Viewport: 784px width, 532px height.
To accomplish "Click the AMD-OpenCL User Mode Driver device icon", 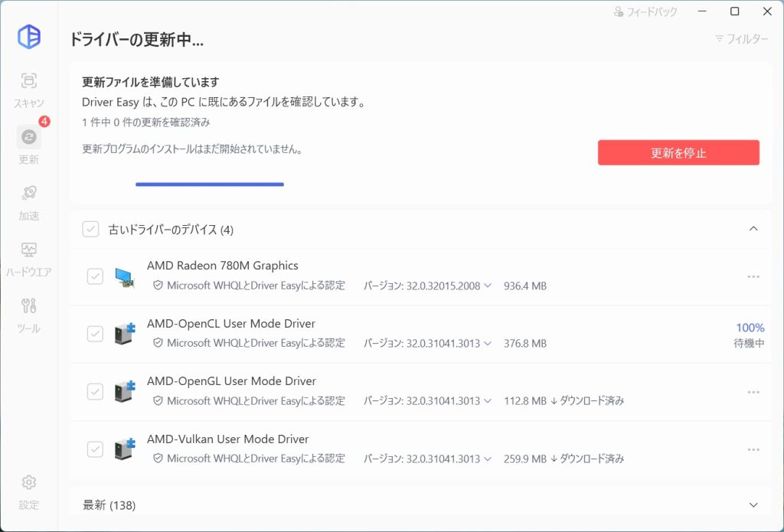I will [x=124, y=334].
